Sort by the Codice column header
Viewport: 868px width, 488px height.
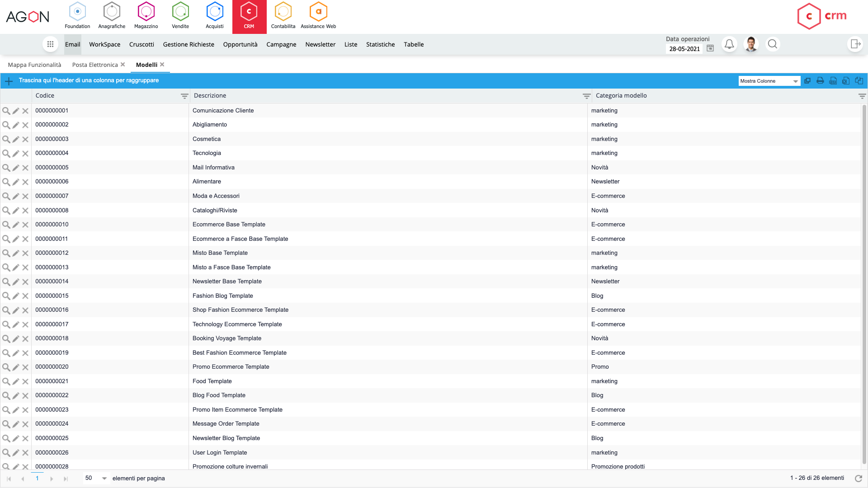pyautogui.click(x=45, y=96)
